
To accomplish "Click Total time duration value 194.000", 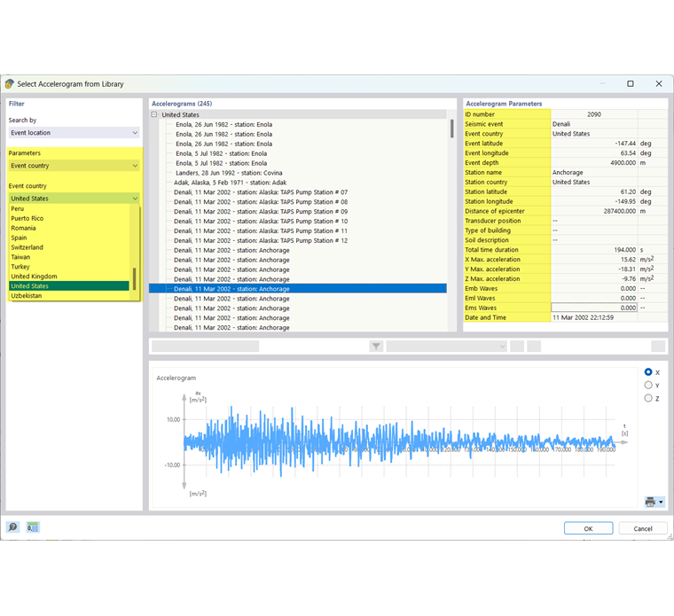I will [x=625, y=250].
